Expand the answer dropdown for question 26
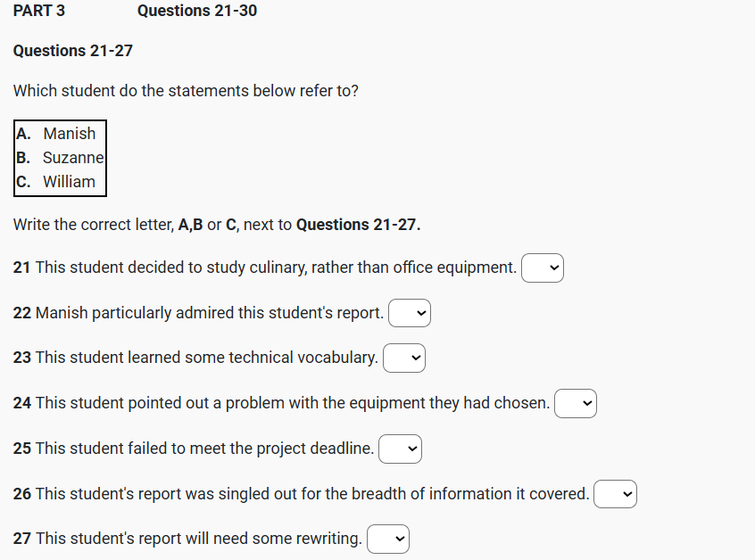755x560 pixels. point(615,494)
